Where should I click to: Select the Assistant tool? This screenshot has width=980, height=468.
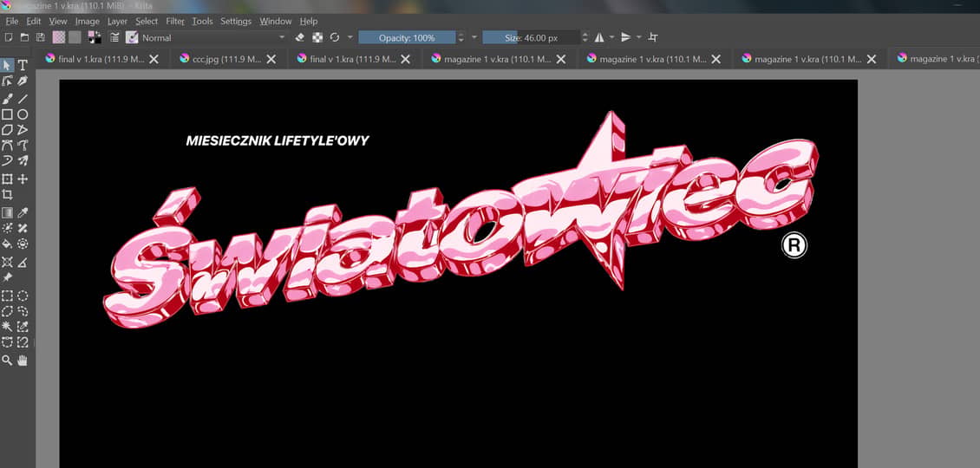coord(7,262)
